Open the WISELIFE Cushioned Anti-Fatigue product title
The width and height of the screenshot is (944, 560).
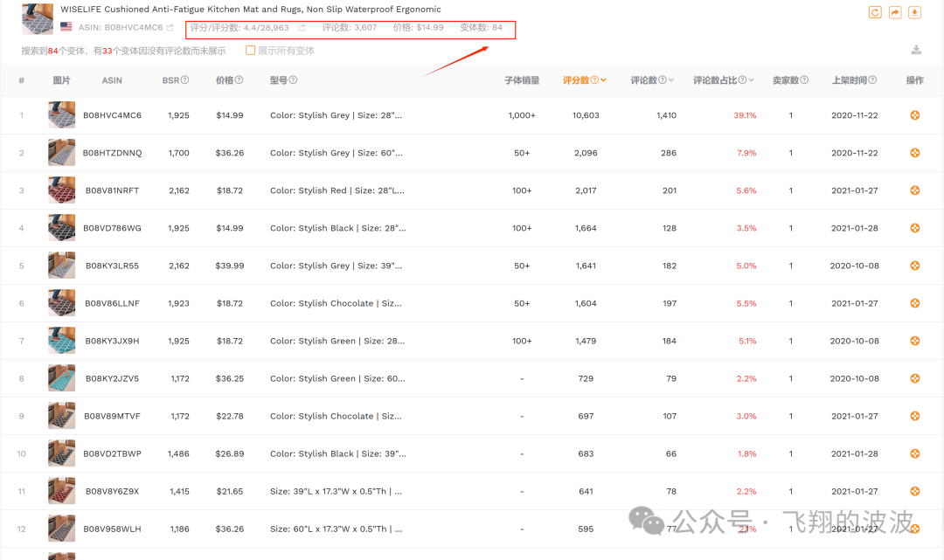tap(251, 10)
